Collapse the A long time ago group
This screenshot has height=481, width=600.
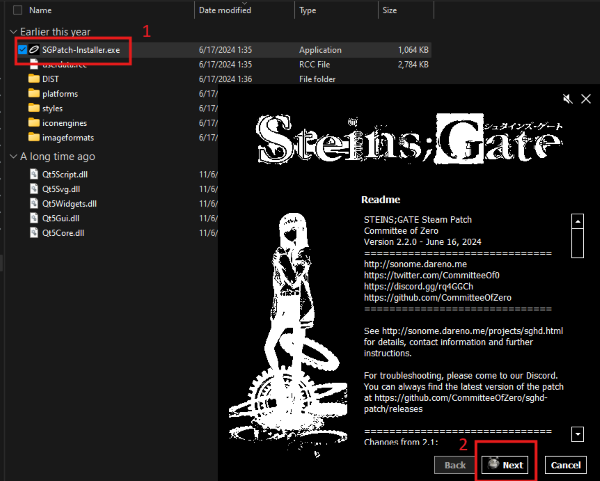coord(13,157)
